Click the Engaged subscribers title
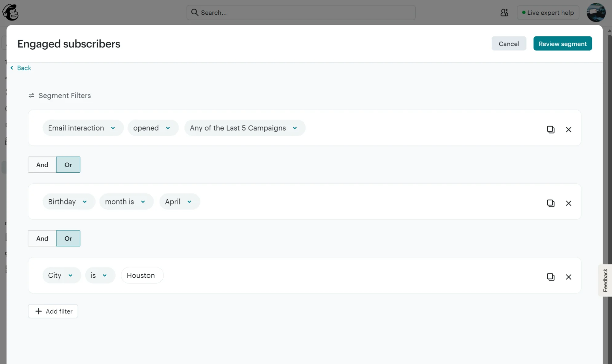612x364 pixels. coord(69,44)
